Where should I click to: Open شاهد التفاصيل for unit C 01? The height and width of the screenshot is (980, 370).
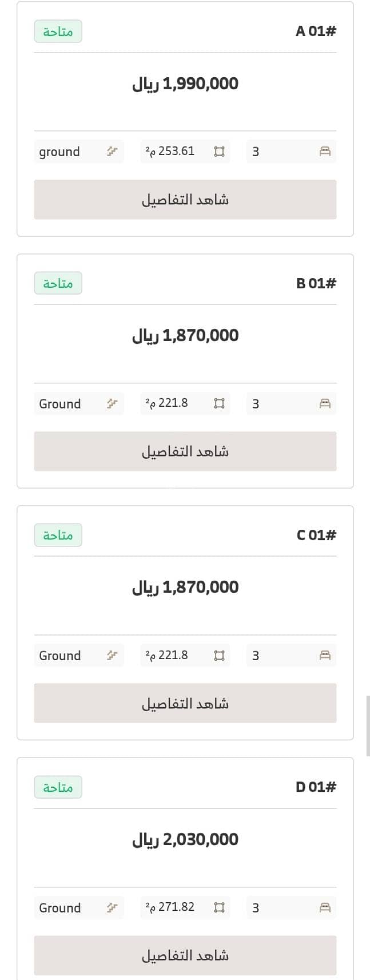tap(185, 703)
